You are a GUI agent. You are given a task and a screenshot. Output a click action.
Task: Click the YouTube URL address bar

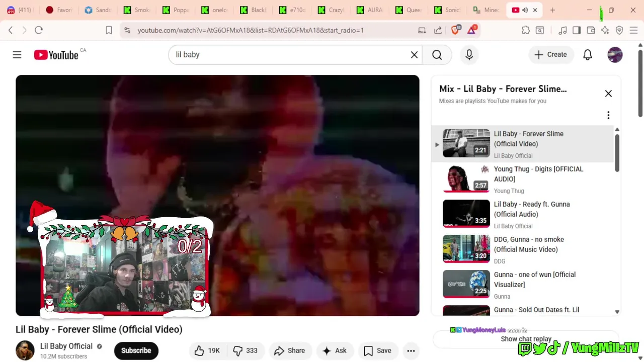(251, 30)
